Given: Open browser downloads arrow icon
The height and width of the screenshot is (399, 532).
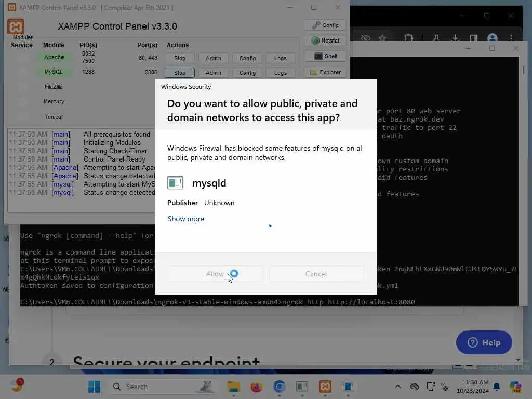Looking at the screenshot, I should 455,38.
